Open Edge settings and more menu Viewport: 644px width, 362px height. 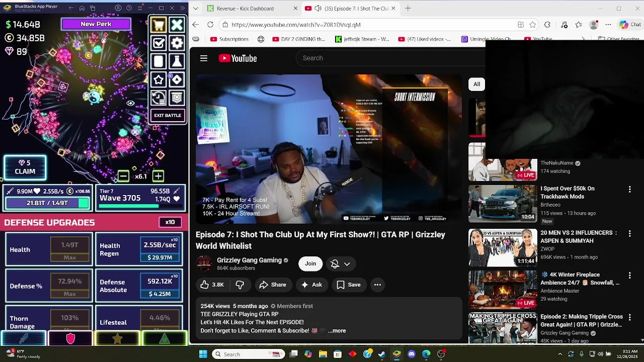[608, 25]
